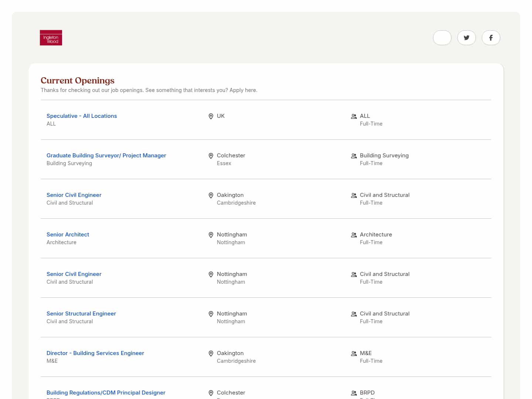Click the department icon next to Building Surveying
This screenshot has height=399, width=532.
354,156
